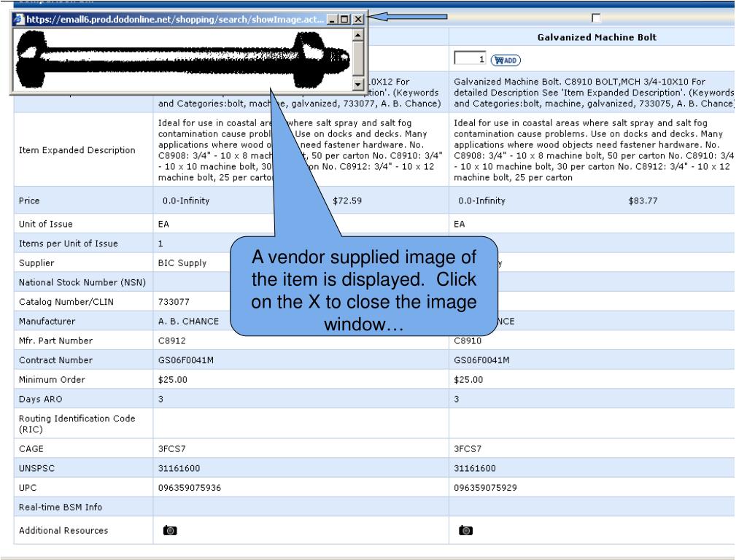Click supplier BIC Supply
The height and width of the screenshot is (560, 747).
pyautogui.click(x=182, y=262)
